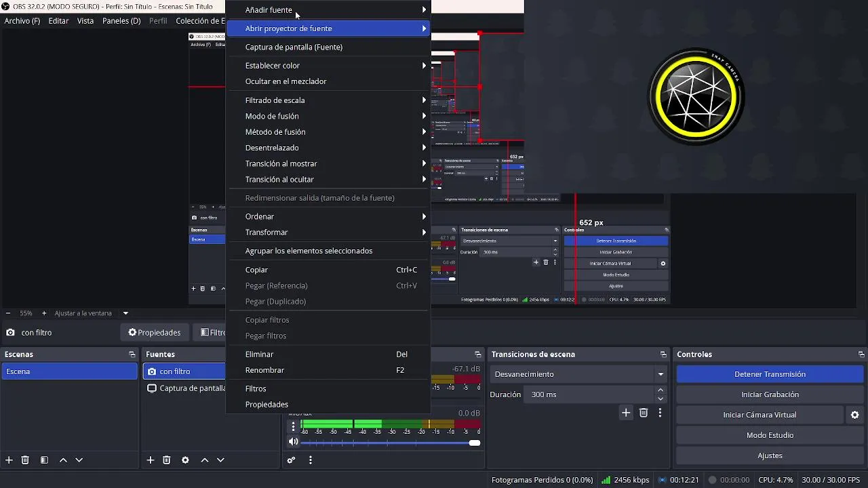Undock the Transiciones de escena panel
The width and height of the screenshot is (868, 488).
(663, 354)
